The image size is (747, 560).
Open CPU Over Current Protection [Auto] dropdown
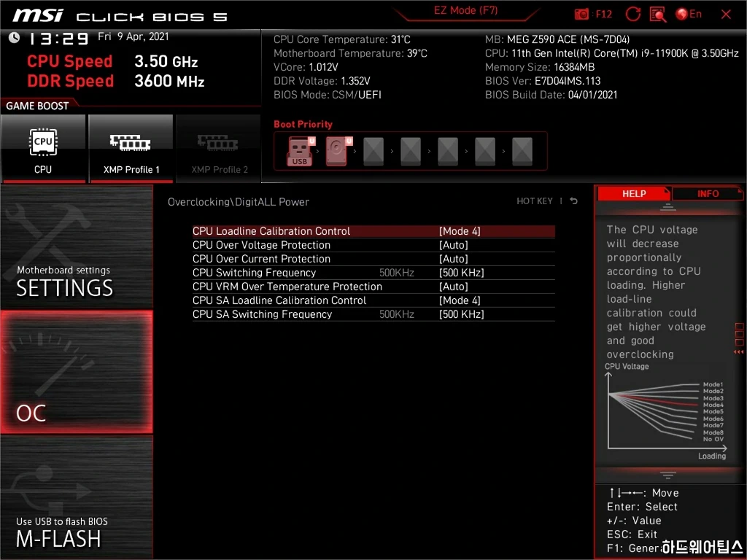pos(454,259)
